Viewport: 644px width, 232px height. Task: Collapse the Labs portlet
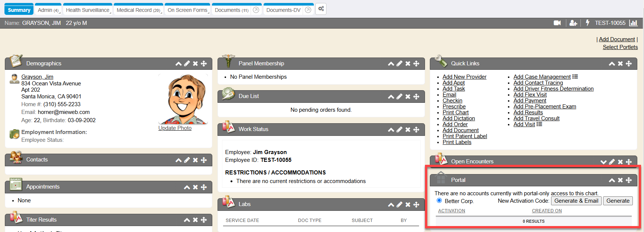pos(391,205)
